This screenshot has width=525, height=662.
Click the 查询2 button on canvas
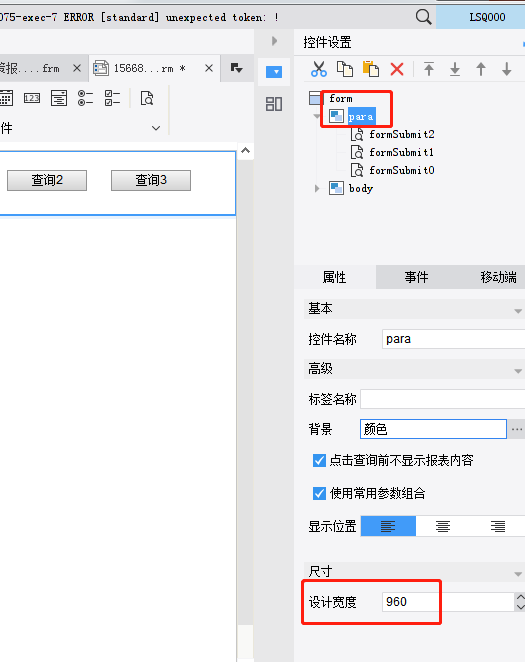(47, 180)
